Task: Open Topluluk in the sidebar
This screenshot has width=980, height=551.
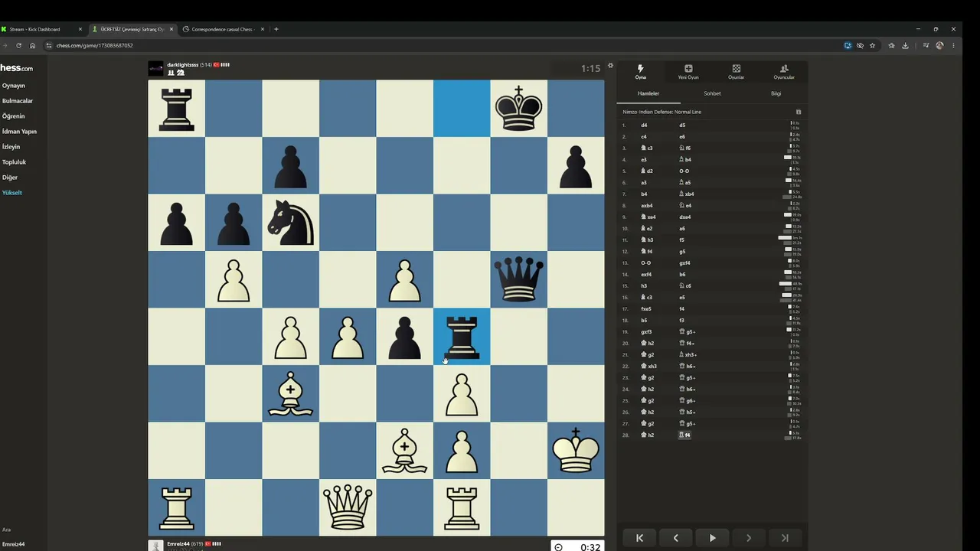Action: [14, 162]
